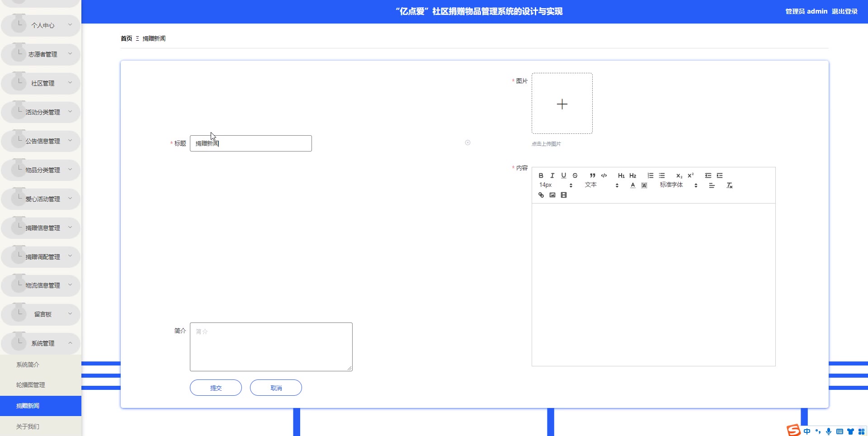This screenshot has width=868, height=436.
Task: Insert a video in the editor
Action: [564, 195]
